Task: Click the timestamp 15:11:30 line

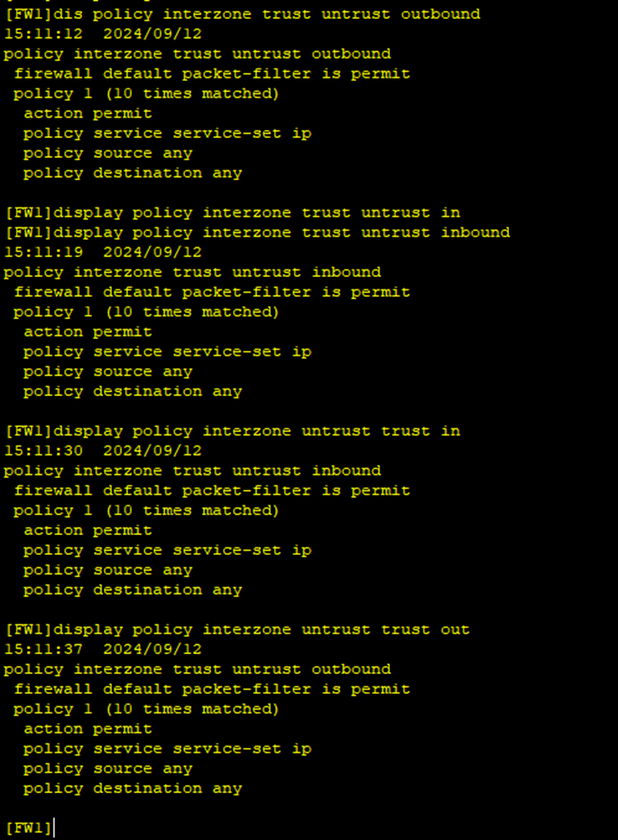Action: point(102,451)
